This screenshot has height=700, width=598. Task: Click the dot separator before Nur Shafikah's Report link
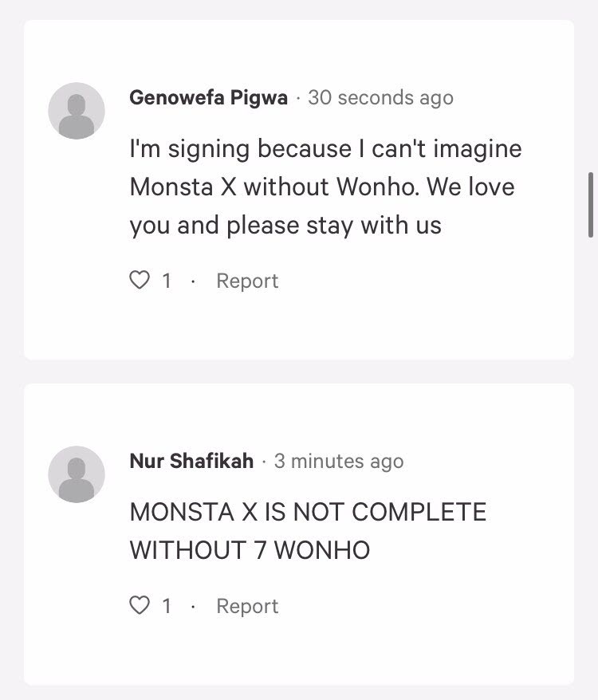[x=192, y=607]
